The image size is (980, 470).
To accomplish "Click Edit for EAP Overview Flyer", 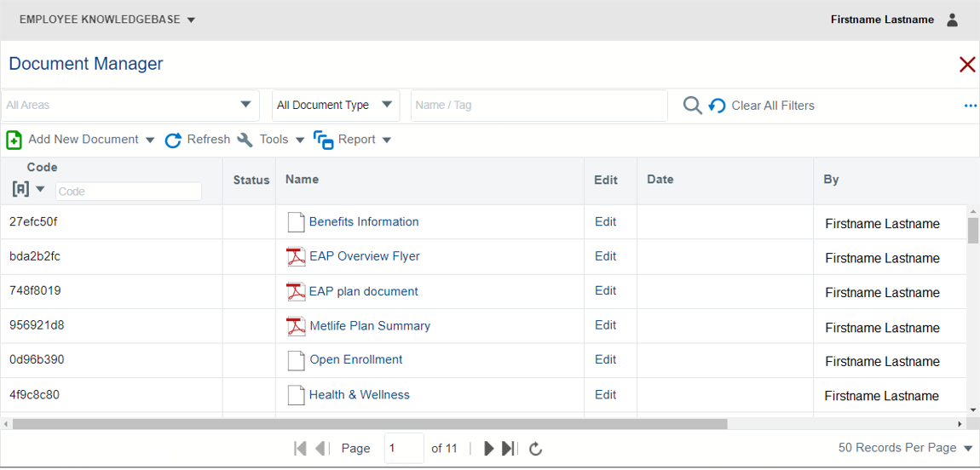I will coord(605,255).
